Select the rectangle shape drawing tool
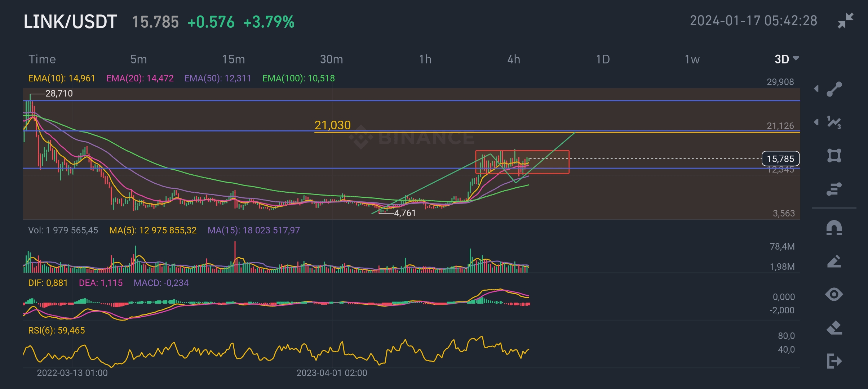The height and width of the screenshot is (389, 868). pyautogui.click(x=834, y=156)
